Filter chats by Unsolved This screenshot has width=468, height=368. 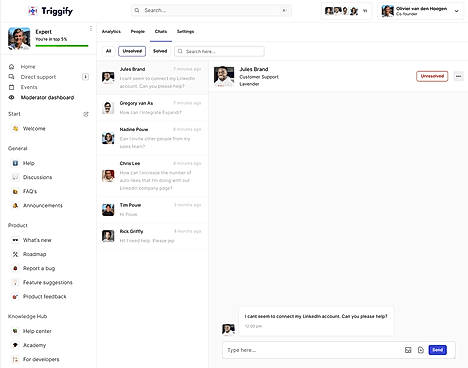pos(132,51)
